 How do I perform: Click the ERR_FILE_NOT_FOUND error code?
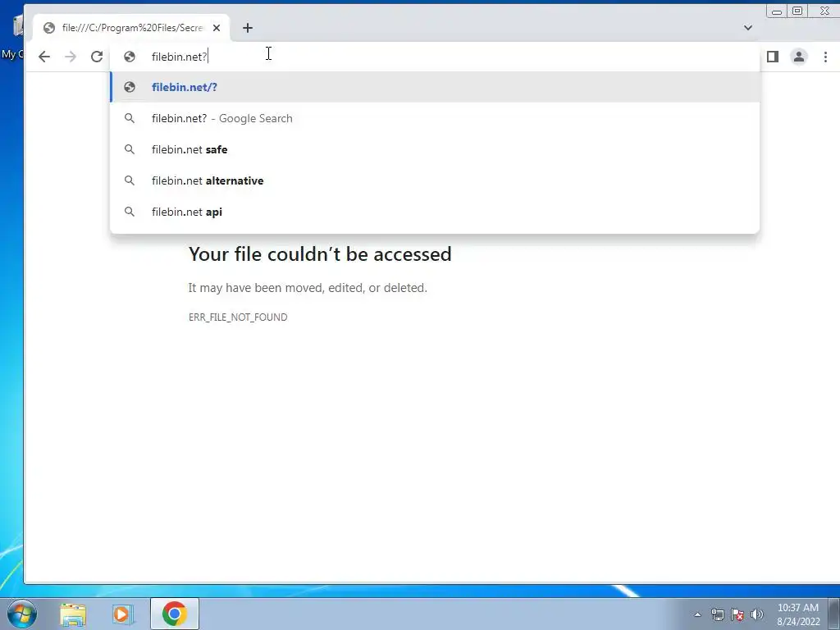pyautogui.click(x=238, y=317)
